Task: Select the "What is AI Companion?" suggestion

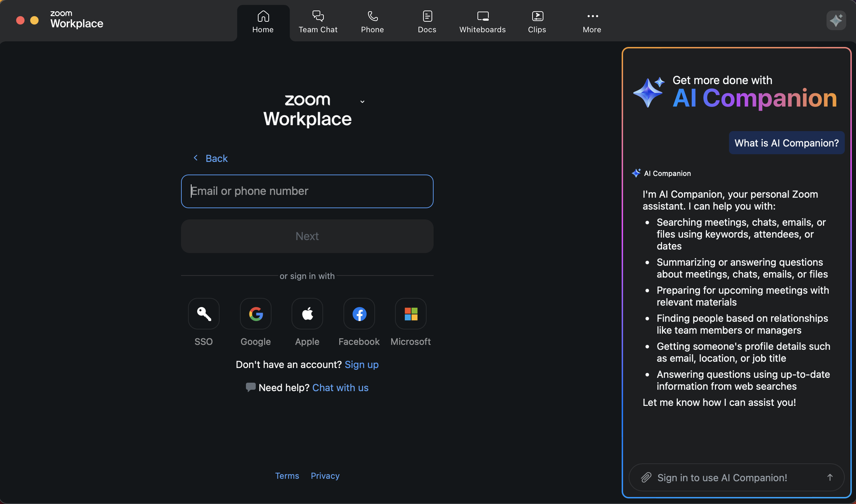Action: tap(787, 143)
